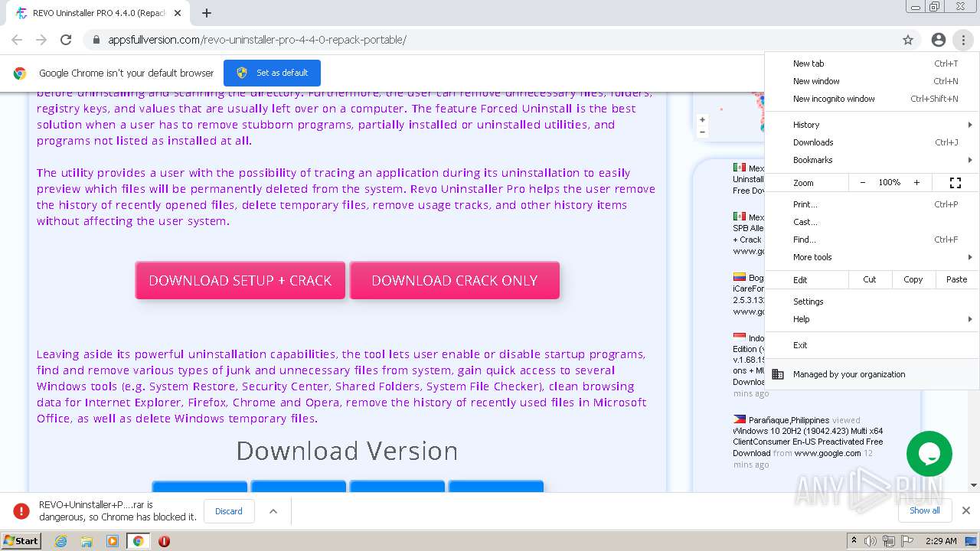Click the "Download Version" heading
The width and height of the screenshot is (980, 551).
(x=347, y=451)
